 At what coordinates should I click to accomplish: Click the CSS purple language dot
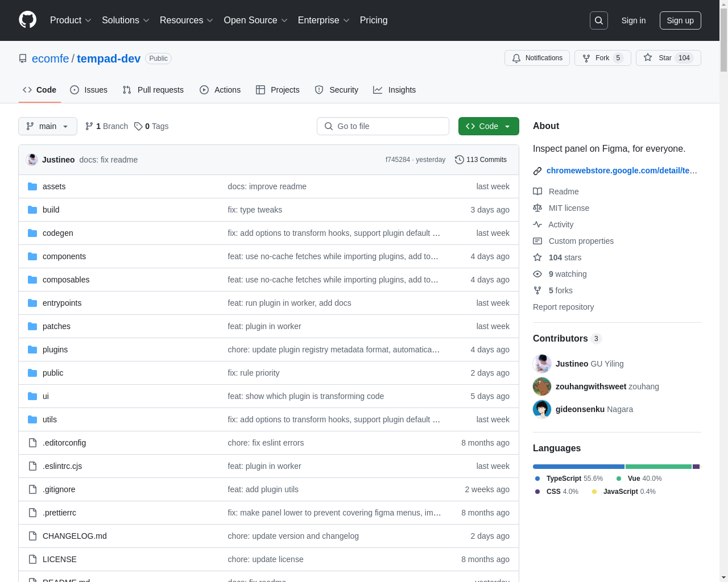point(537,492)
